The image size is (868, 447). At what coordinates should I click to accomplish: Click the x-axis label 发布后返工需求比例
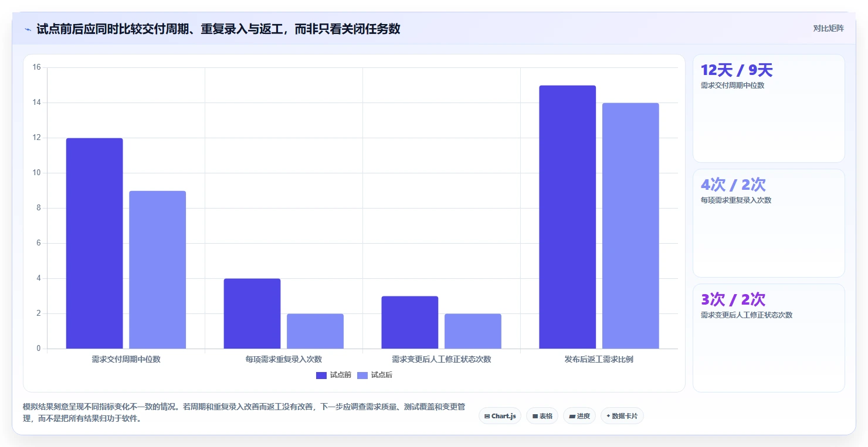pos(599,359)
